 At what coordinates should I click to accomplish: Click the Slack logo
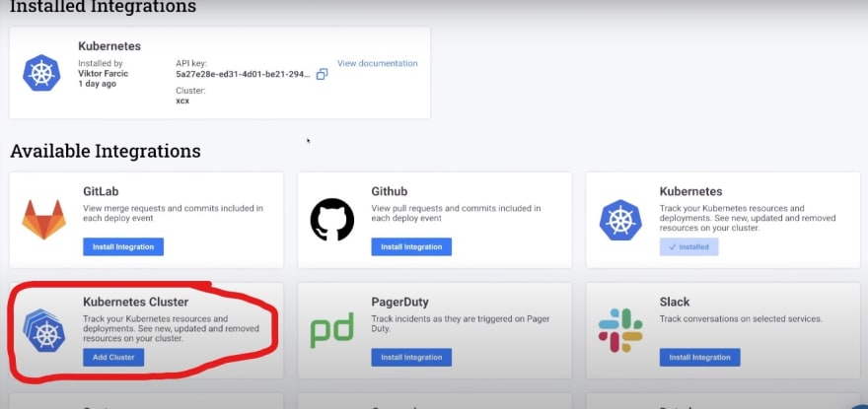coord(620,330)
